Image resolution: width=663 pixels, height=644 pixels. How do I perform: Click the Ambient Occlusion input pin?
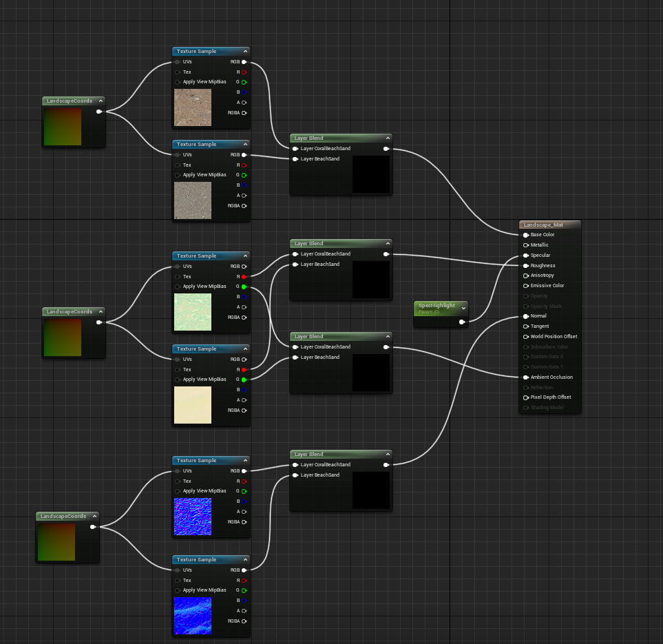click(x=526, y=377)
